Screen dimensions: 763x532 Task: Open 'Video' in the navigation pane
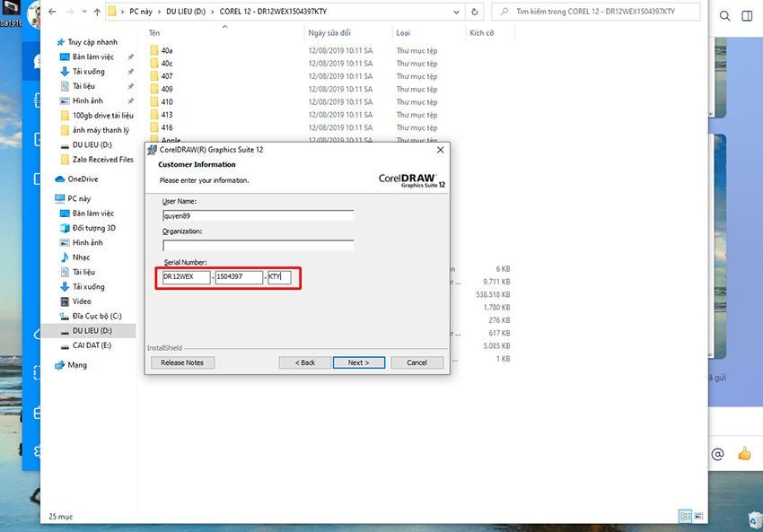[x=82, y=301]
